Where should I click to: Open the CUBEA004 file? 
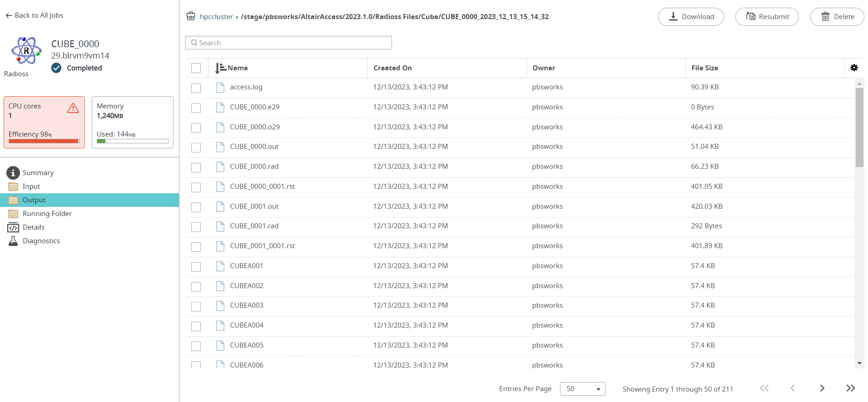[247, 325]
